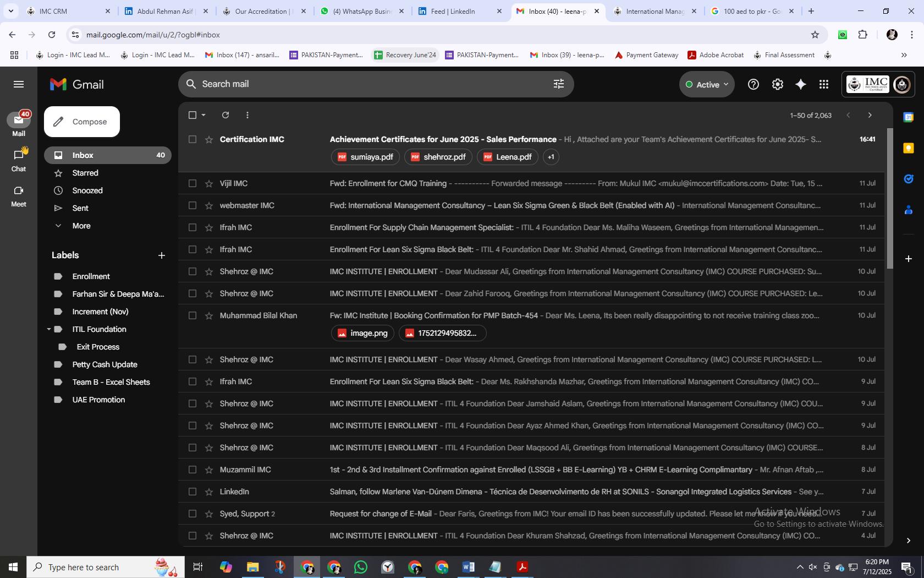Refresh the inbox list
Screen dimensions: 924x578
(225, 115)
